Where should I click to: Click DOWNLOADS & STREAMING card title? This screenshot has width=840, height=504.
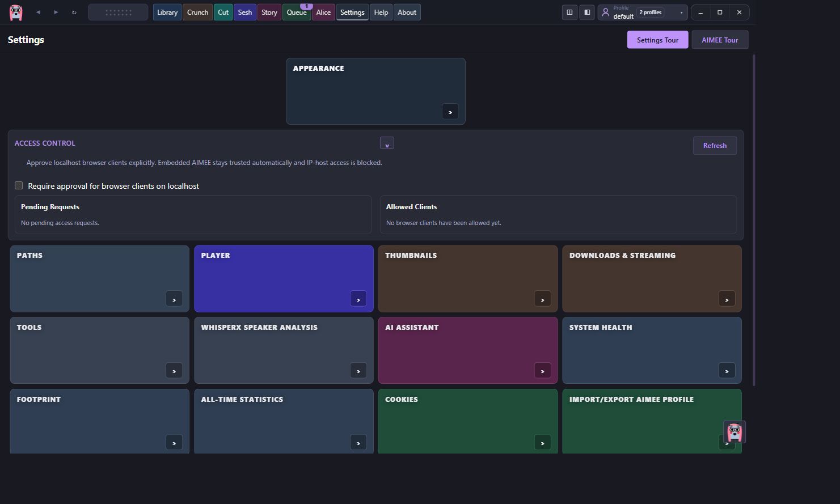pyautogui.click(x=622, y=255)
